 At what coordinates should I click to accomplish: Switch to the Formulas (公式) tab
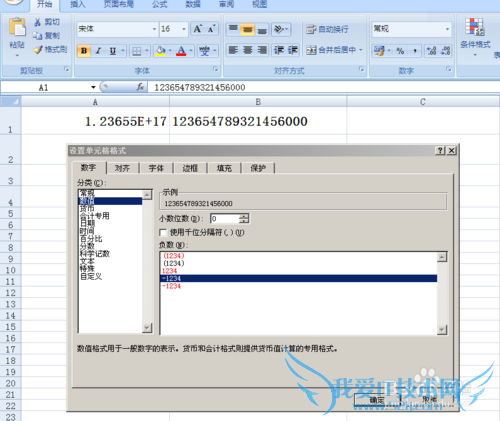160,4
